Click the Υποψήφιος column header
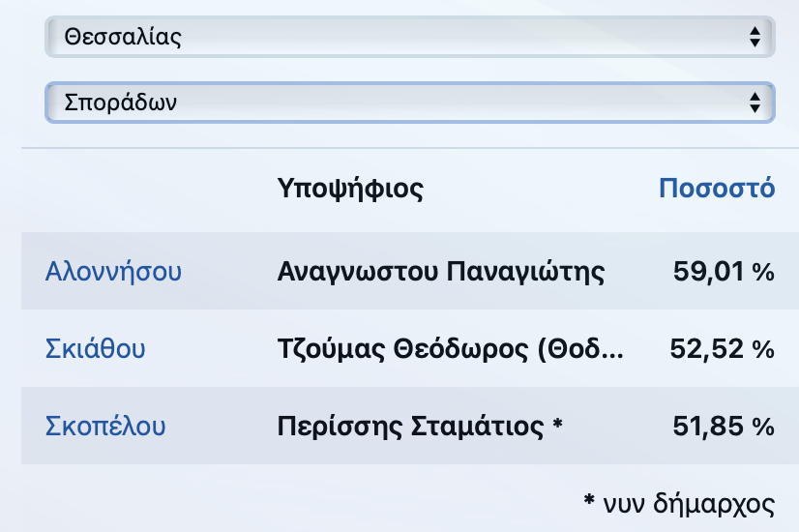The image size is (799, 532). pos(350,189)
